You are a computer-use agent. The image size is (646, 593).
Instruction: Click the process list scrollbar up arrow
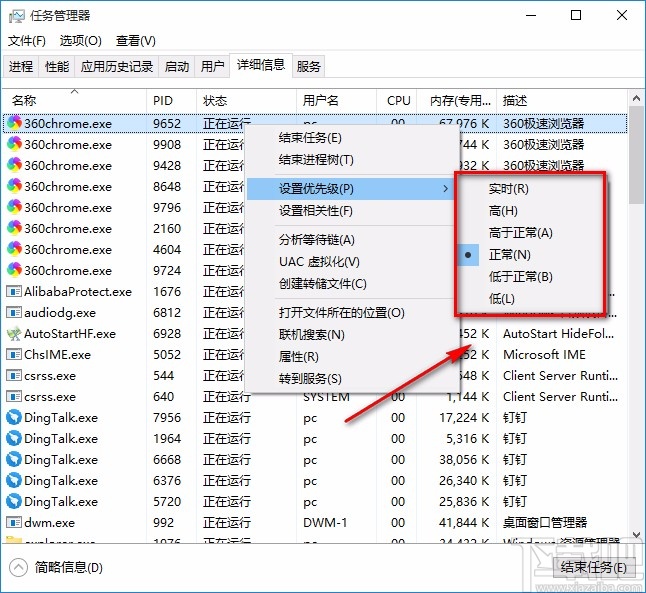tap(636, 99)
